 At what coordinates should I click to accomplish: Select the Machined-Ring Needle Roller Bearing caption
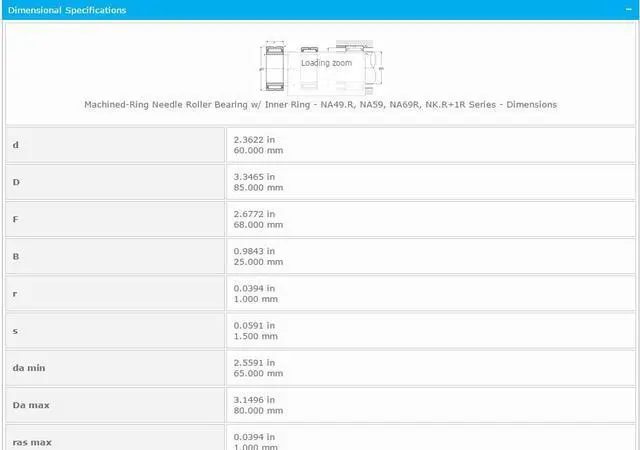[320, 104]
